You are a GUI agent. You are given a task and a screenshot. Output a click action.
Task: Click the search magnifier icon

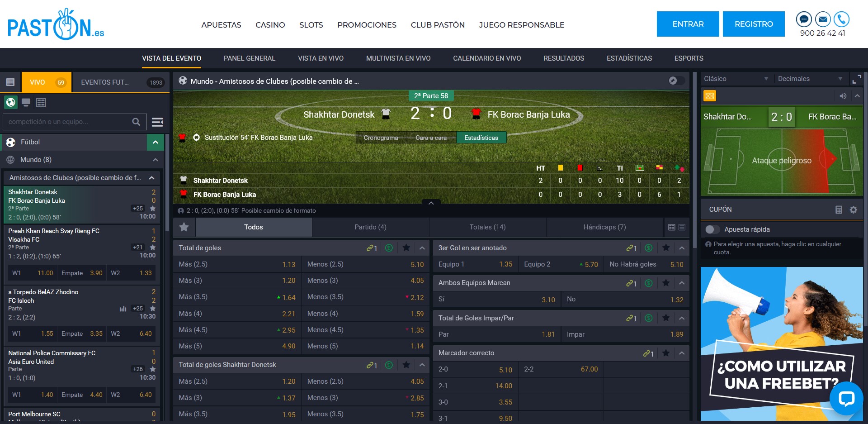point(136,122)
